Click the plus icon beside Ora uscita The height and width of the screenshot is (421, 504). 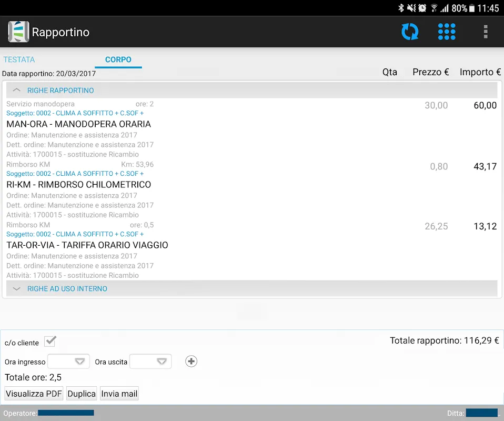pyautogui.click(x=191, y=362)
